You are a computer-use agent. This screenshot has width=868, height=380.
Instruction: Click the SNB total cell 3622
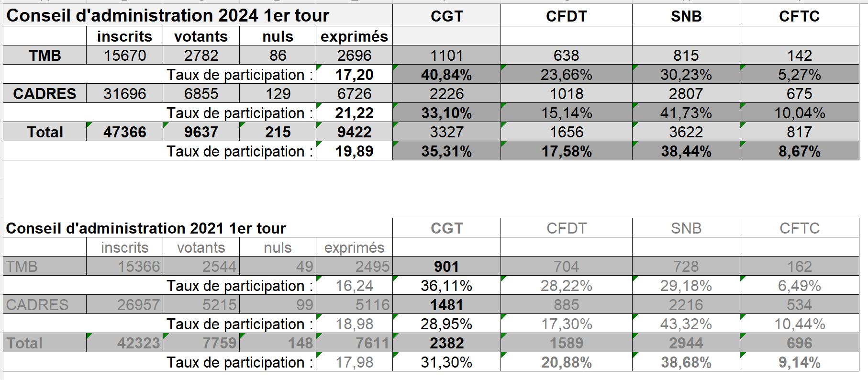click(686, 132)
